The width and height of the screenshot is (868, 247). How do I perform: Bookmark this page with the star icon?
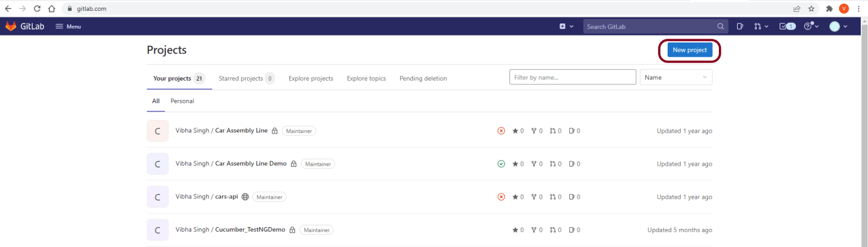point(811,9)
